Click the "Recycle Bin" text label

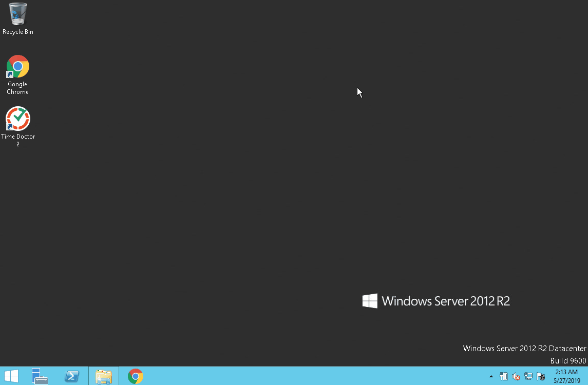point(17,32)
